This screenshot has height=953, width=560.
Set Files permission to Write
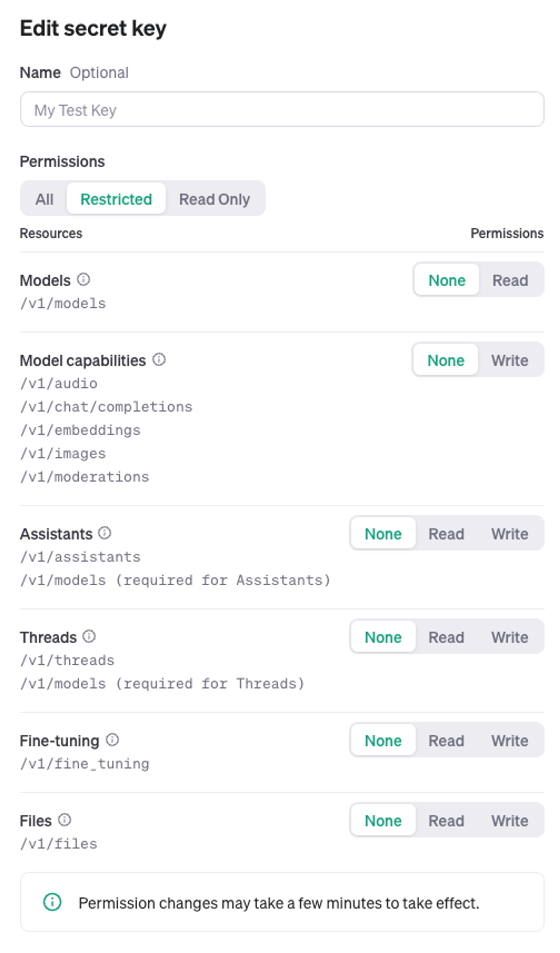tap(509, 821)
